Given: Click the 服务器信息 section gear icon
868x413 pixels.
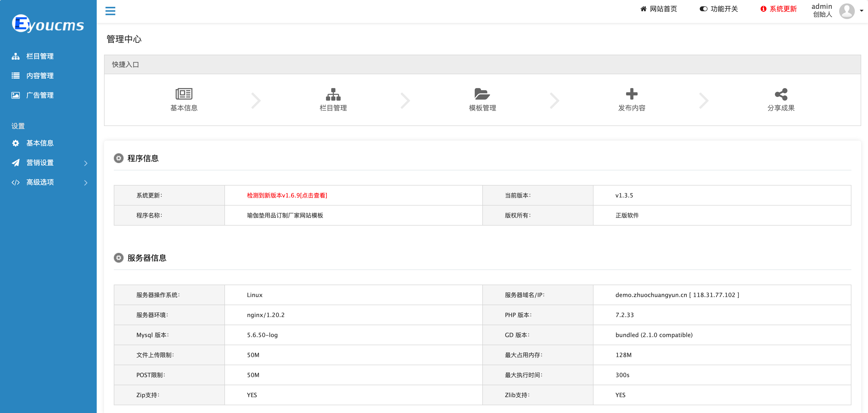Looking at the screenshot, I should (119, 258).
